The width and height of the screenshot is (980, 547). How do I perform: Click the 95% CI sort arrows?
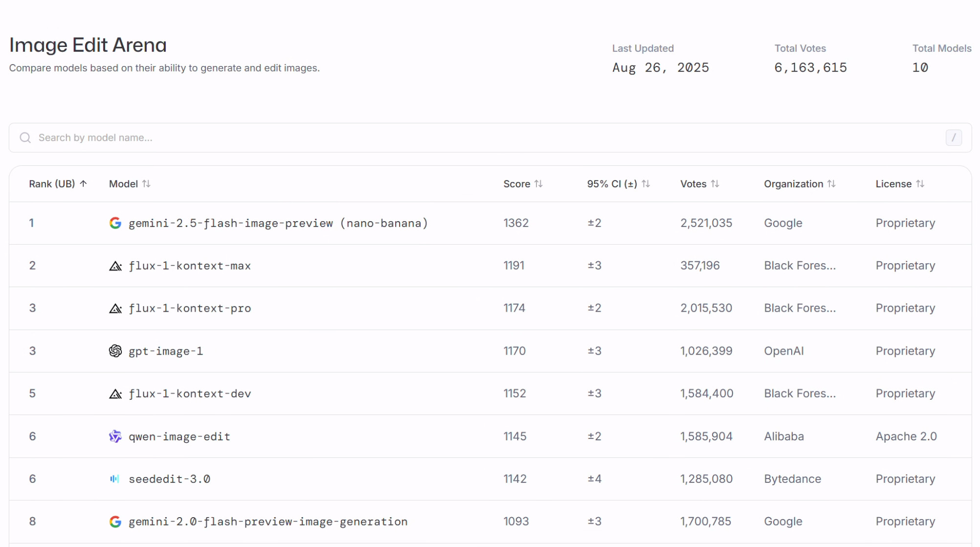646,183
